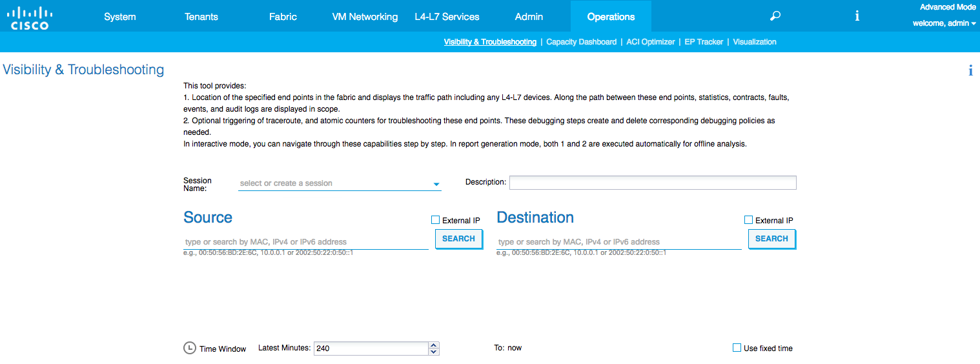Viewport: 980px width, 364px height.
Task: Increase Latest Minutes with up arrow
Action: [434, 345]
